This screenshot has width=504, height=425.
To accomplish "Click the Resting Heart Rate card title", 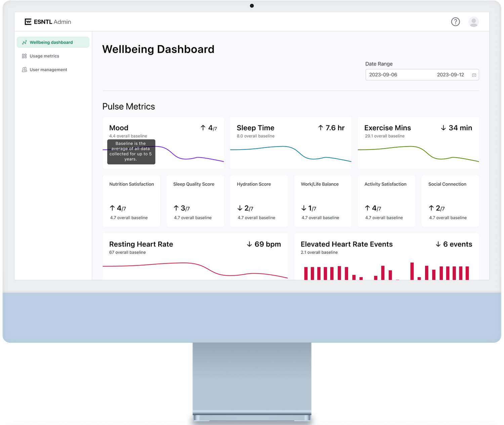I will 141,244.
